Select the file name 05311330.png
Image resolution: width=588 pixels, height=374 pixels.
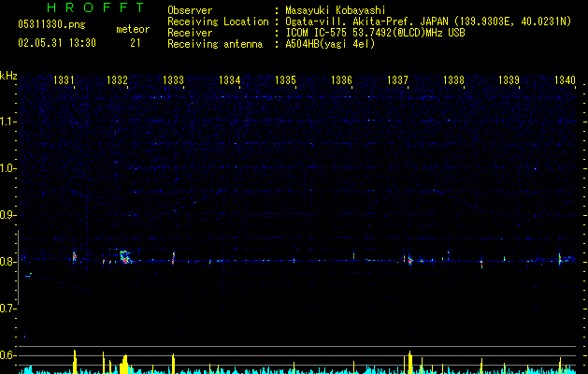(x=51, y=24)
